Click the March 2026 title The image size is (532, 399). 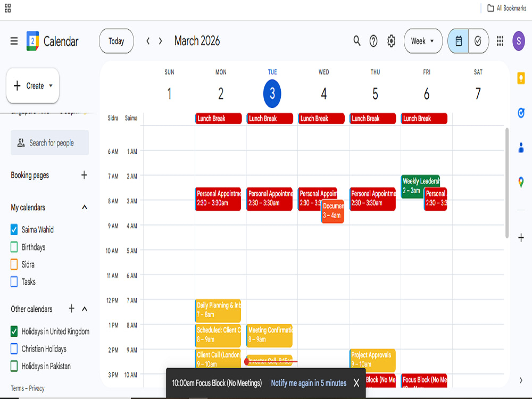(x=197, y=41)
